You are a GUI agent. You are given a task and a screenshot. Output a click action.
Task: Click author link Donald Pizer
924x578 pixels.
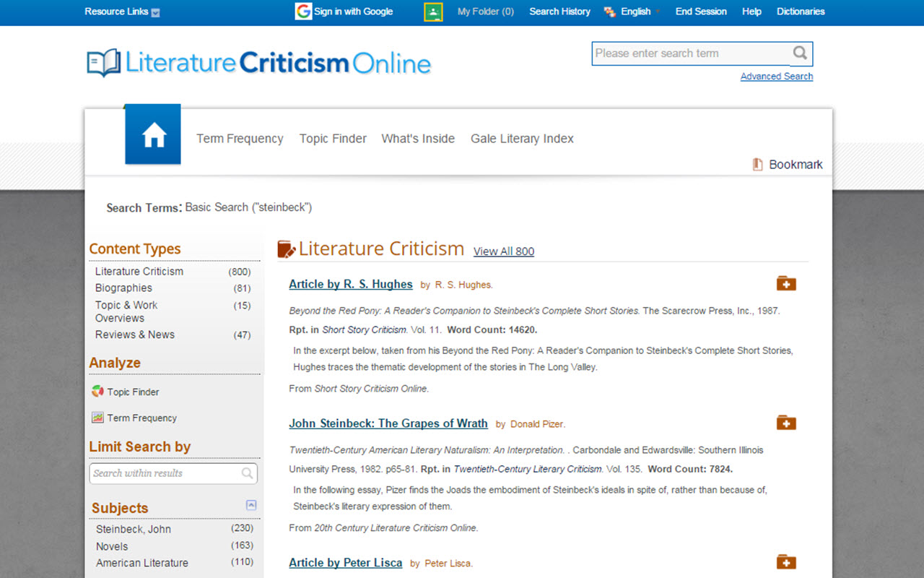538,424
